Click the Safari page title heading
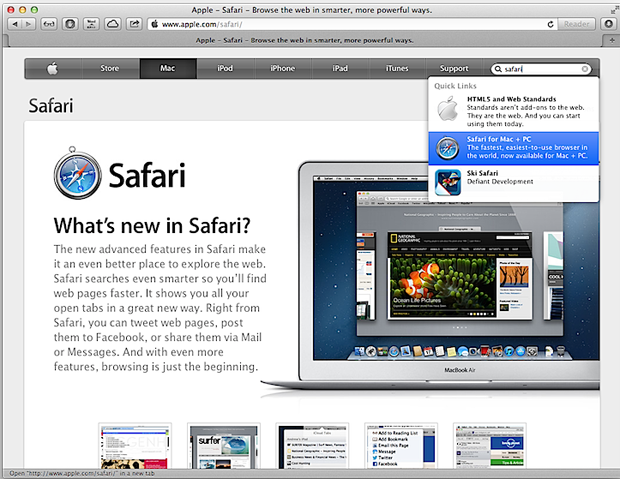 [x=51, y=106]
